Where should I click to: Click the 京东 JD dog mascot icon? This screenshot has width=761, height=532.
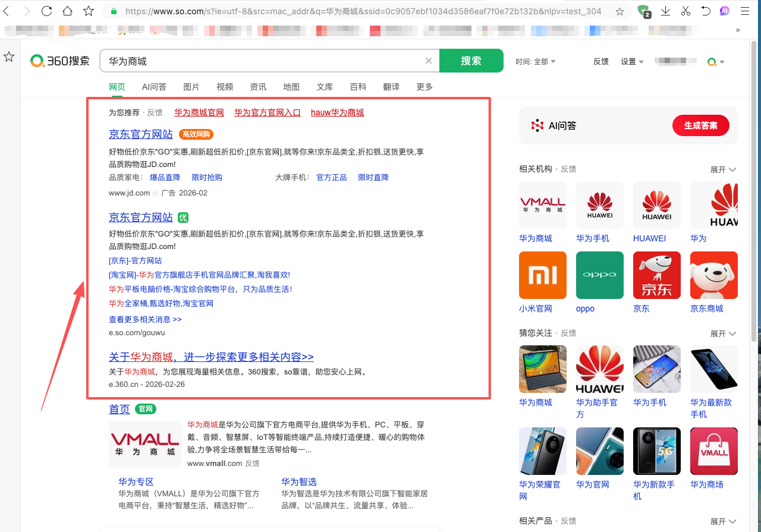click(656, 275)
